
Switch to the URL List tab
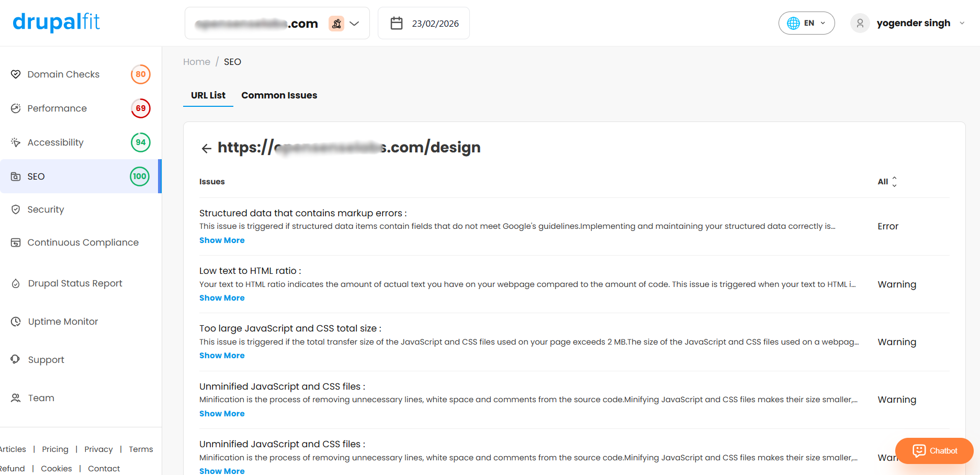(208, 95)
